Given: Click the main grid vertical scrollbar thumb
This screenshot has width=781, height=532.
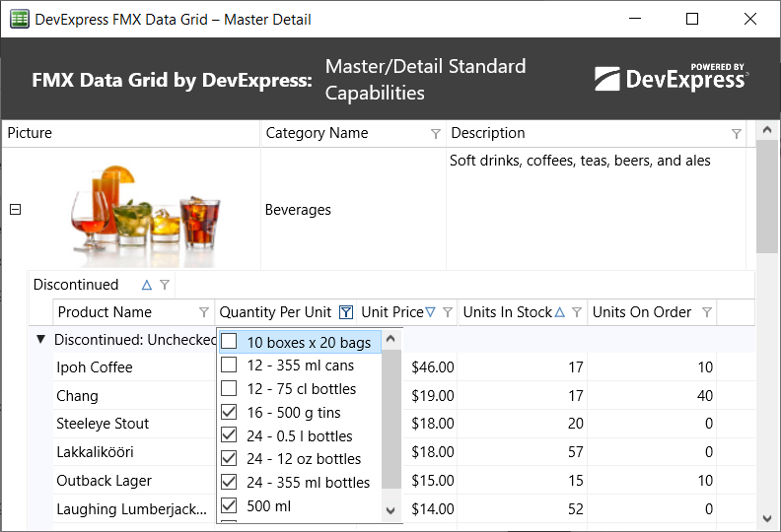Looking at the screenshot, I should tap(767, 197).
